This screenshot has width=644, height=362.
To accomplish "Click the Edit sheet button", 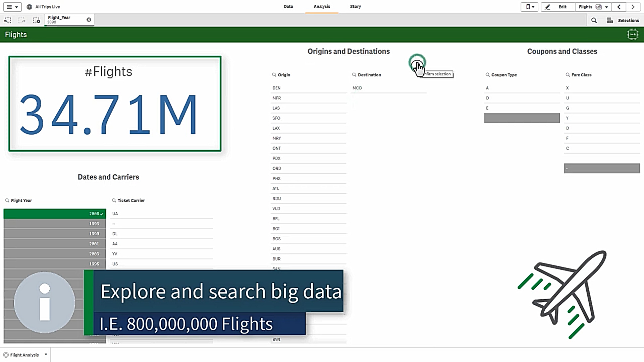I will (558, 7).
